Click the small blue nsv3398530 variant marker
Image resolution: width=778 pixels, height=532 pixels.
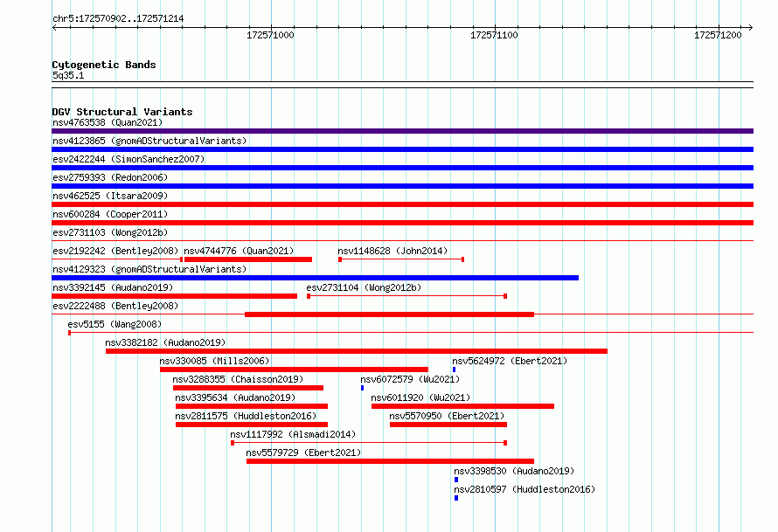coord(456,480)
